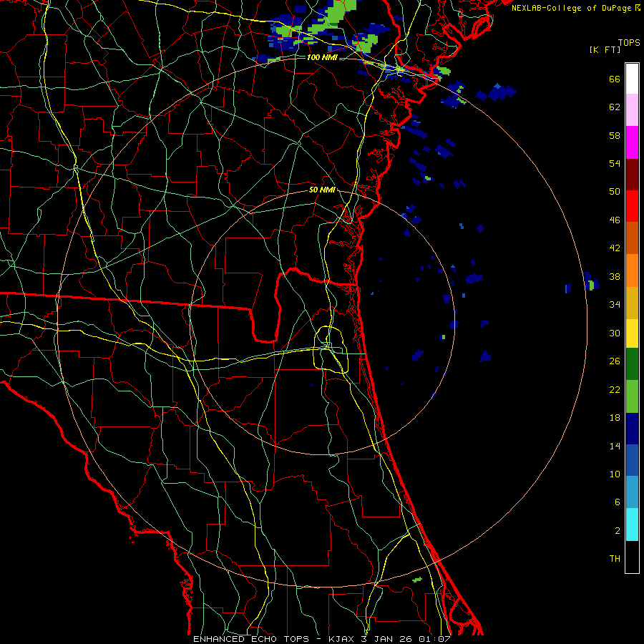Click the legend value 34
644x644 pixels.
(615, 305)
